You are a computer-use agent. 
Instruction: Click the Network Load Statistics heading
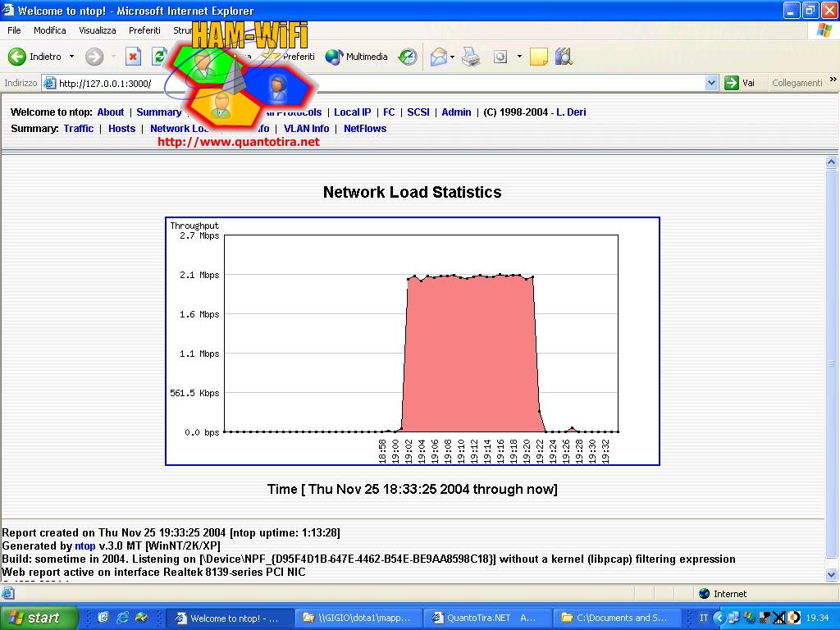(x=412, y=192)
